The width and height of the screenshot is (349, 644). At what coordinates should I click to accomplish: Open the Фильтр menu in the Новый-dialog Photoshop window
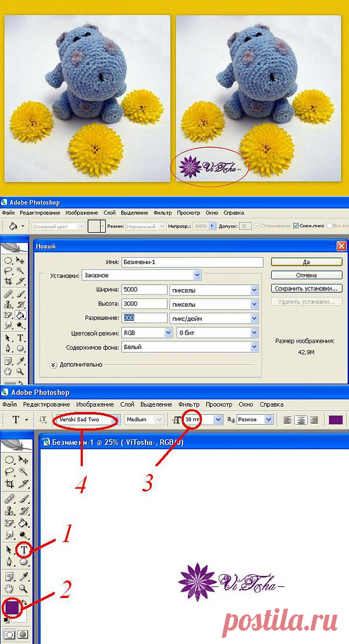coord(163,213)
